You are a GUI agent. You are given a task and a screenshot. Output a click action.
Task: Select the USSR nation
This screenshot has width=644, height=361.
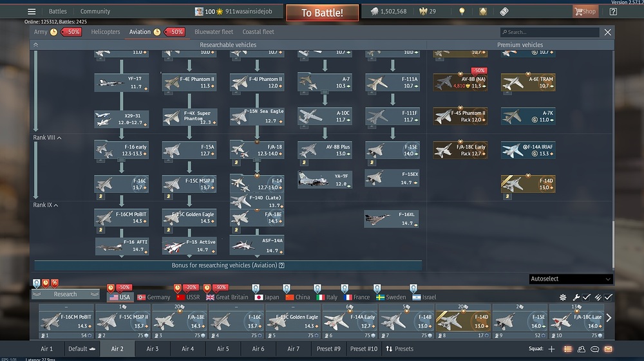[x=187, y=297]
